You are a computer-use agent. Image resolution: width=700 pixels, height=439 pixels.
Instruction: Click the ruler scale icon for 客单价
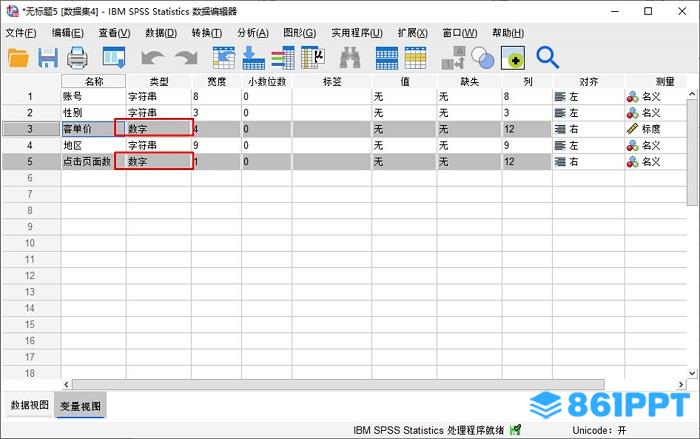click(x=633, y=129)
